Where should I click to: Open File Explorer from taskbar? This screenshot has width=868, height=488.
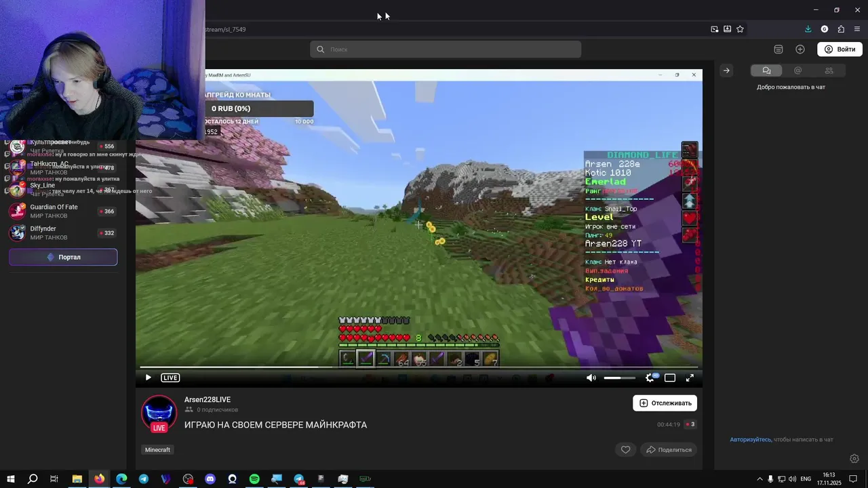77,479
